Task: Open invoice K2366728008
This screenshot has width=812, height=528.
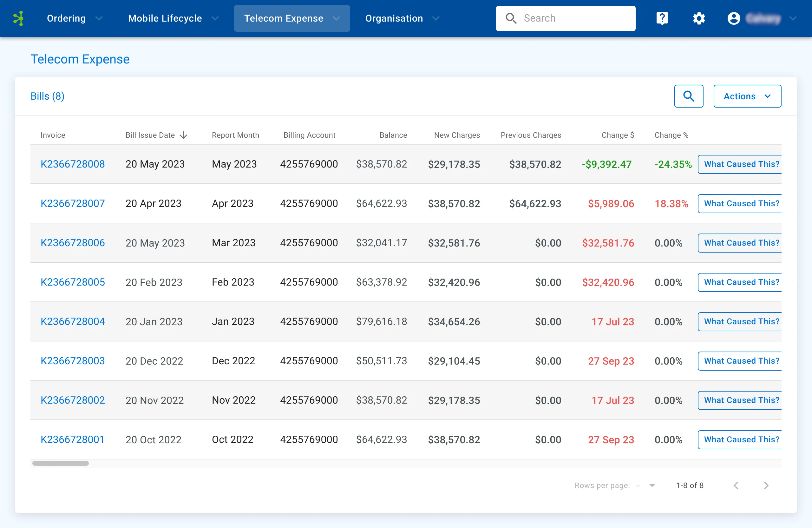Action: [73, 164]
